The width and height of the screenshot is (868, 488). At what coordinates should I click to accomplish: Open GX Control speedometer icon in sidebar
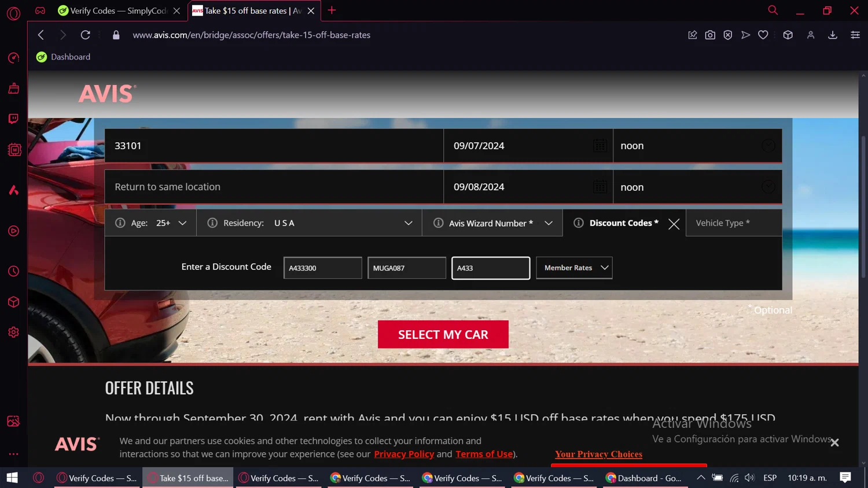click(13, 58)
